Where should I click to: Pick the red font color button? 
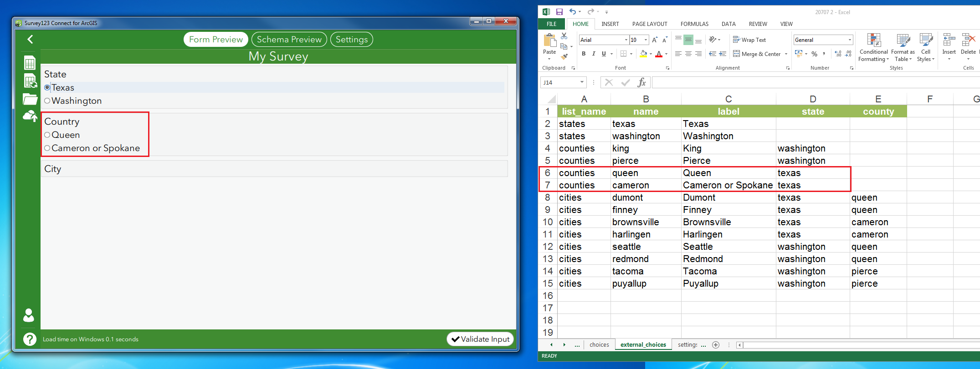click(659, 54)
